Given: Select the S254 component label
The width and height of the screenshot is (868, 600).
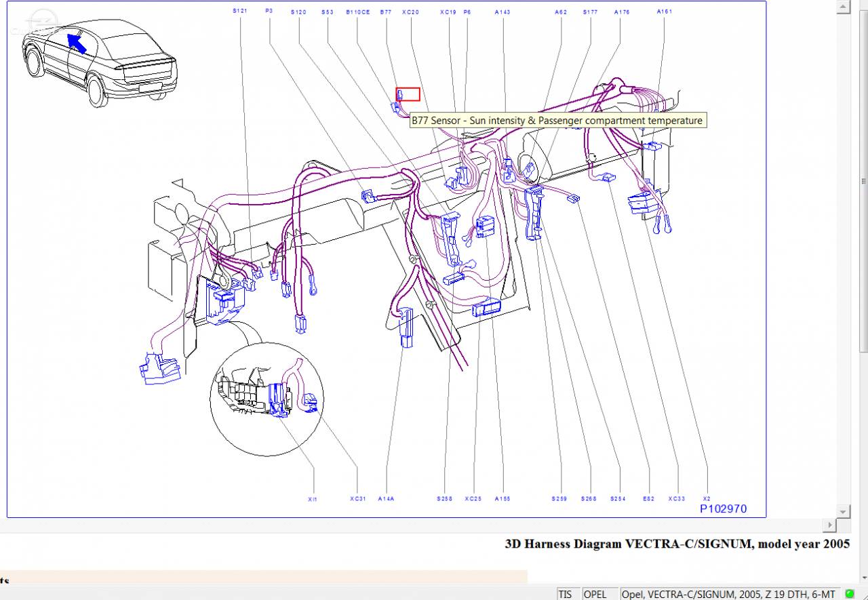Looking at the screenshot, I should [618, 499].
